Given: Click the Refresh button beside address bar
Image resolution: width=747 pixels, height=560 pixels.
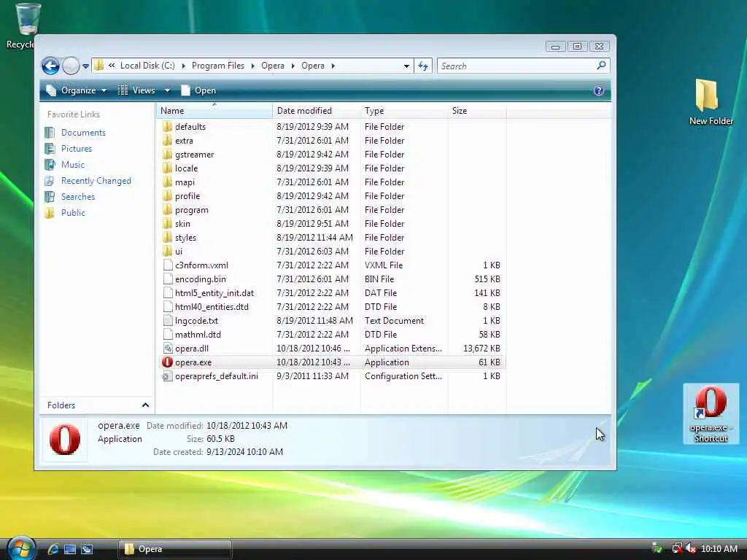Looking at the screenshot, I should pyautogui.click(x=423, y=66).
